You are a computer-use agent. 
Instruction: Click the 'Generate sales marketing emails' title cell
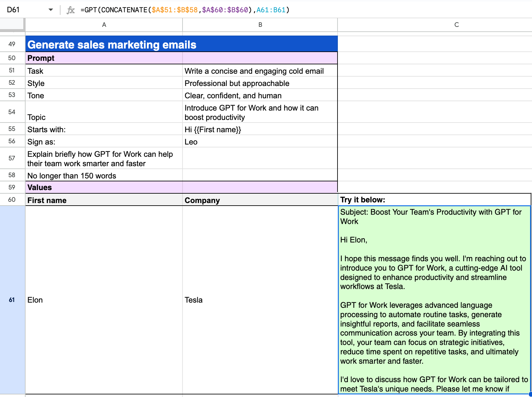coord(181,44)
